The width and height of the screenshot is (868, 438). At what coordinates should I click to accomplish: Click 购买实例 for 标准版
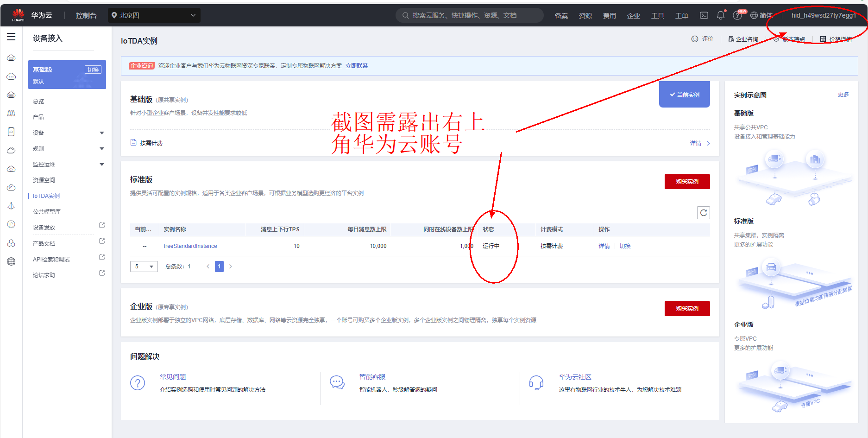pos(687,182)
